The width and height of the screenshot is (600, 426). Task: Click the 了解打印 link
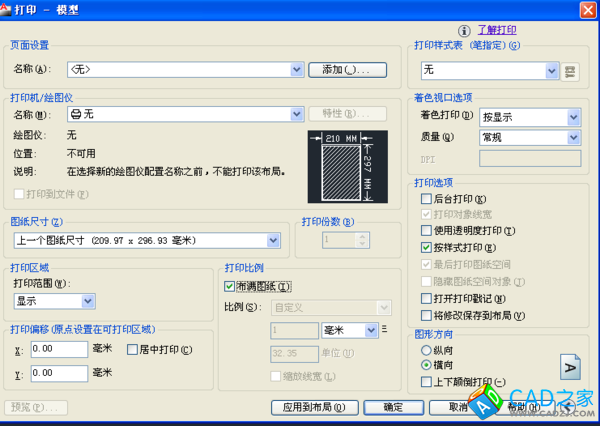point(497,31)
